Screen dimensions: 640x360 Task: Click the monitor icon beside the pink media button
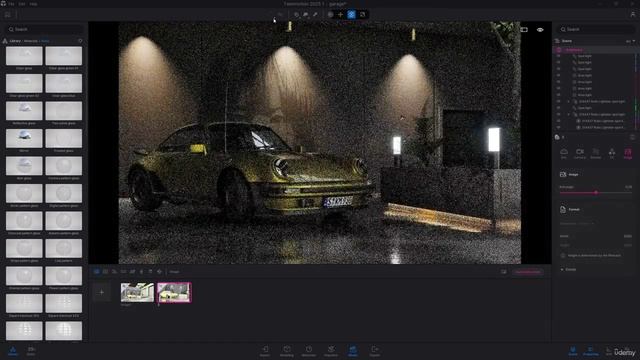504,272
